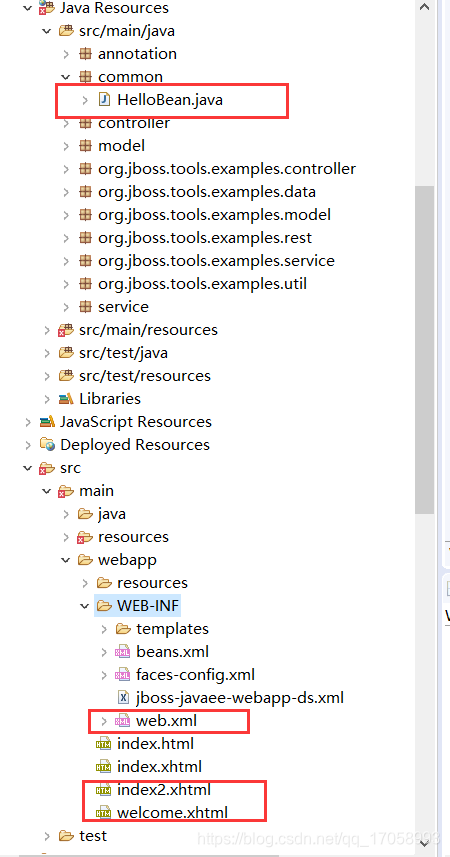Collapse the src/main/java source folder
Viewport: 450px width, 857px height.
tap(47, 31)
